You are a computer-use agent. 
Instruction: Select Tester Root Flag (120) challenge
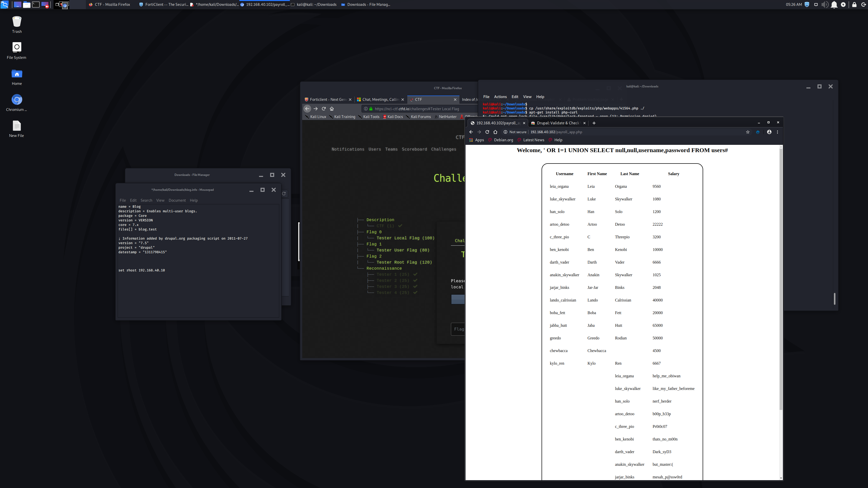[x=404, y=262]
